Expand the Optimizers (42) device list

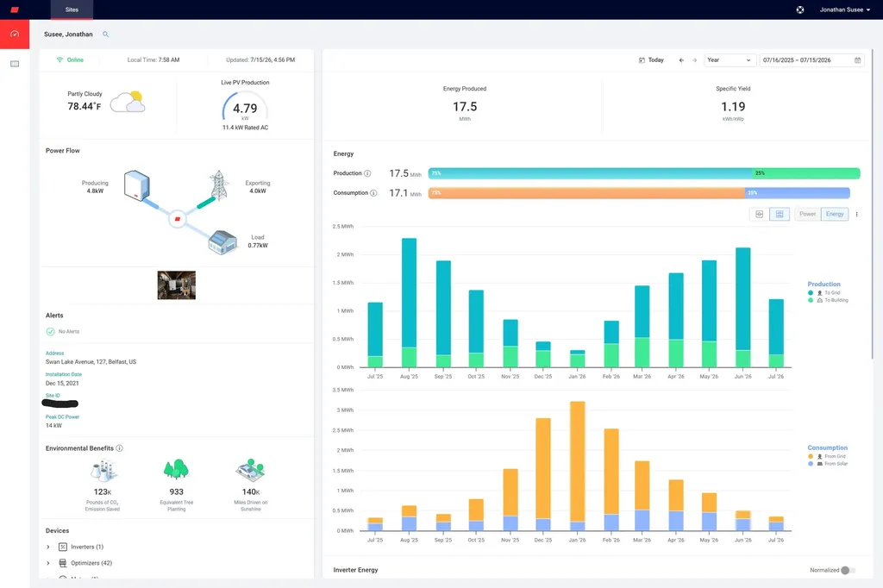pos(48,563)
